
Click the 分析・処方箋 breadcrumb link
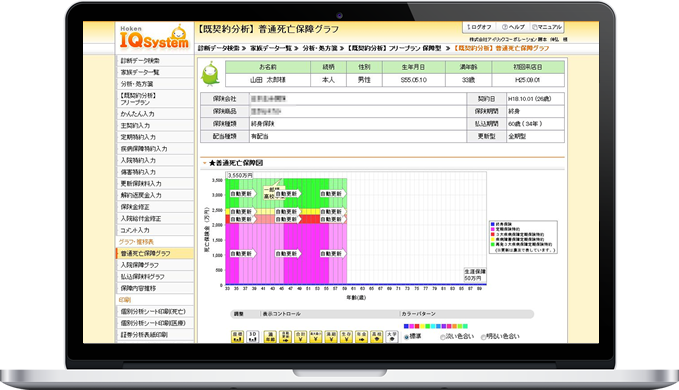[x=320, y=48]
